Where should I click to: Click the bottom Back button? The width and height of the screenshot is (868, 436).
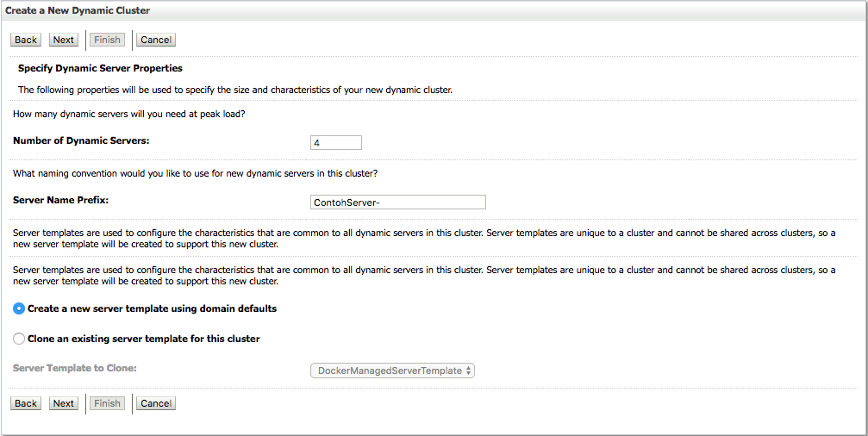[x=26, y=403]
